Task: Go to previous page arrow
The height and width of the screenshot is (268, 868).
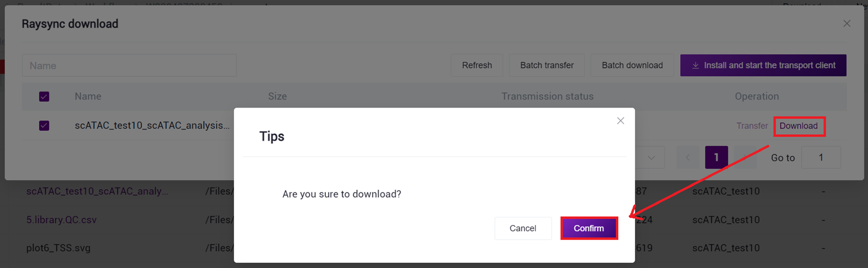Action: [x=687, y=157]
